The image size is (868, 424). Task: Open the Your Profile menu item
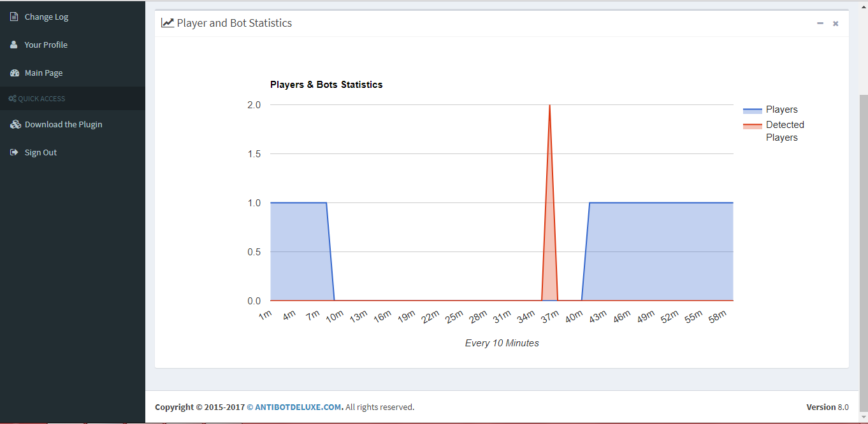point(73,45)
